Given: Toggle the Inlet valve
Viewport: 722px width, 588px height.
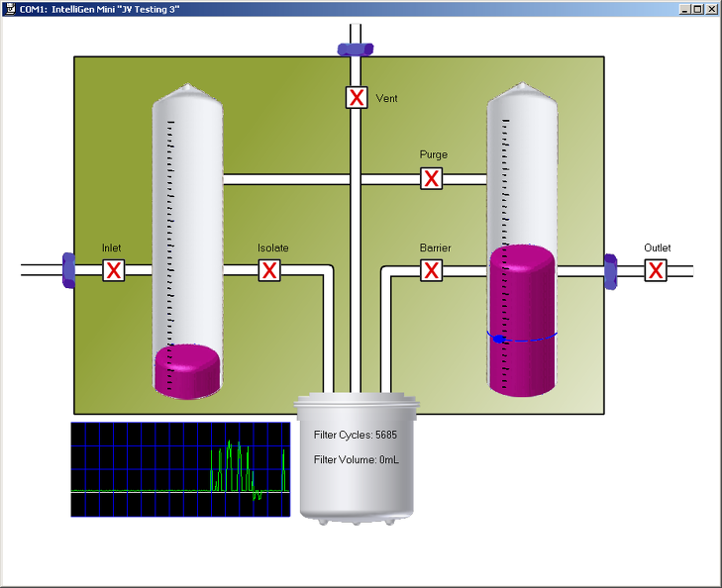Looking at the screenshot, I should tap(113, 270).
